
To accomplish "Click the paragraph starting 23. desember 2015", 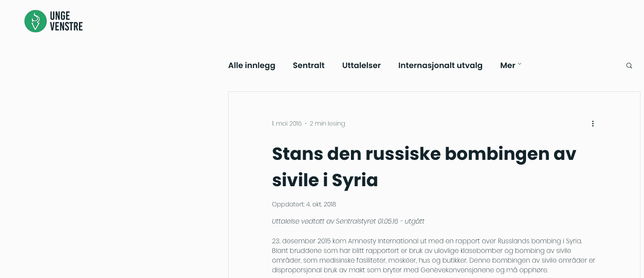I will (433, 256).
